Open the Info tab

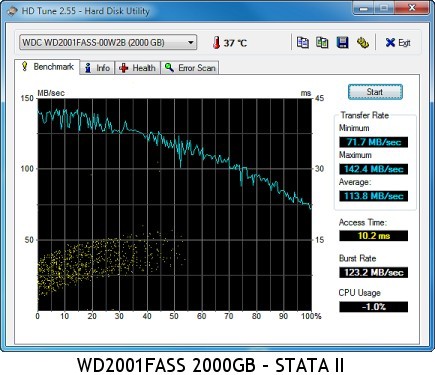(98, 68)
